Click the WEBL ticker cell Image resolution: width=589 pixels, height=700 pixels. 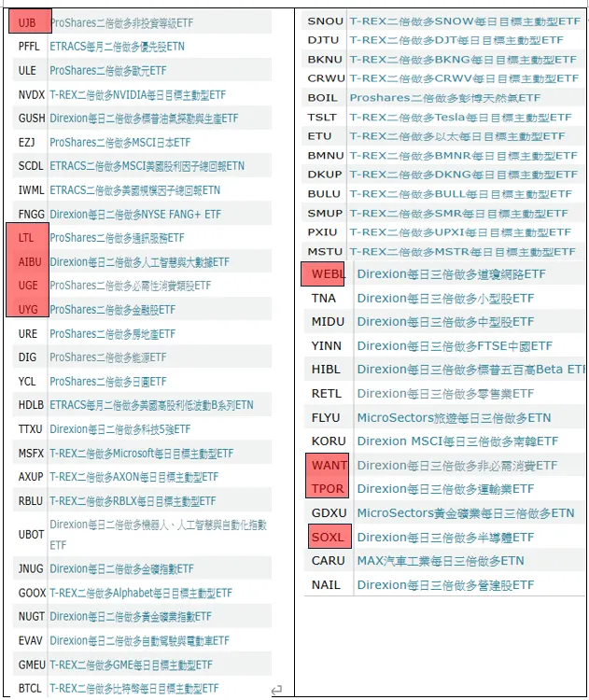tap(329, 274)
